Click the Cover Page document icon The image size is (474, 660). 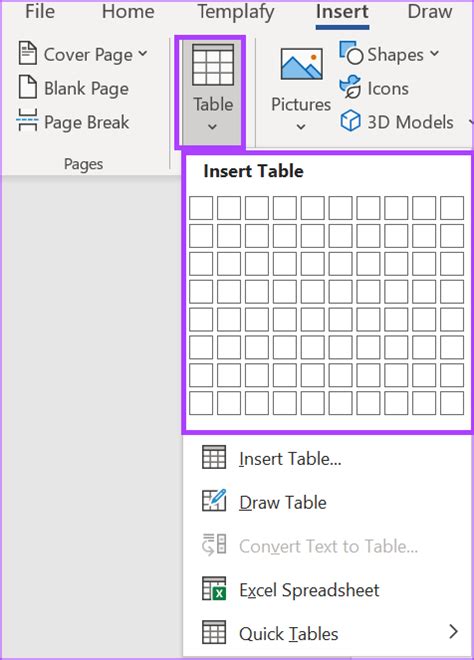(28, 53)
